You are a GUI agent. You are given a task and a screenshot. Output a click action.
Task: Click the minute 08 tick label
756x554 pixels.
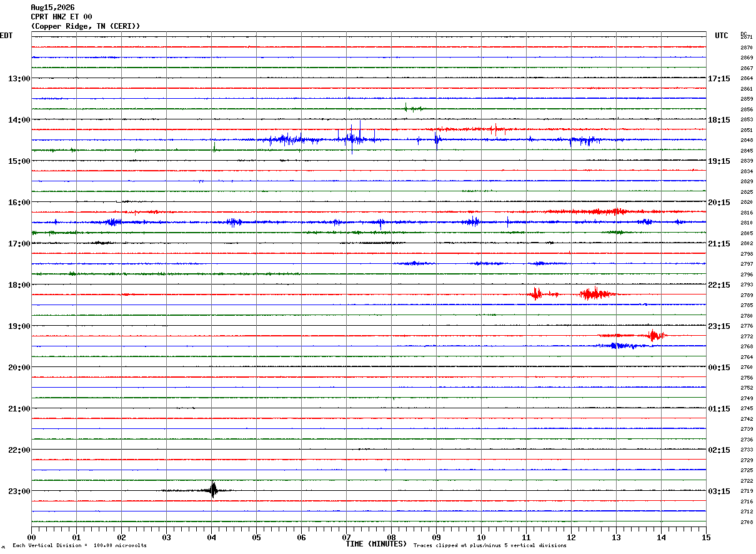pos(391,537)
